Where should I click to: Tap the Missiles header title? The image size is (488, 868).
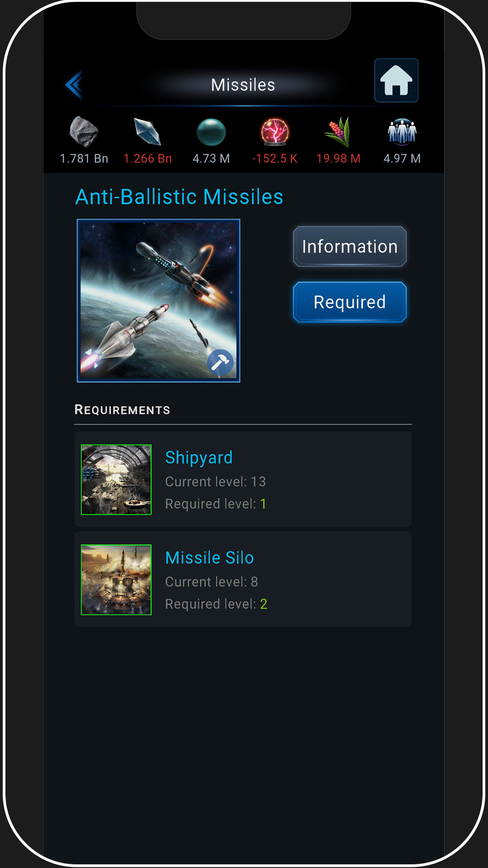pos(243,85)
